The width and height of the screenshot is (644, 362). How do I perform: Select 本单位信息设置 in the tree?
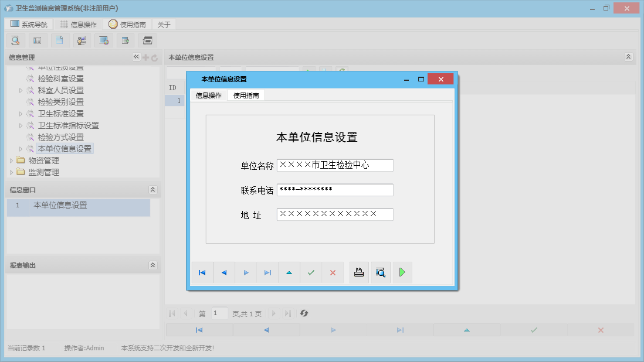pos(65,148)
